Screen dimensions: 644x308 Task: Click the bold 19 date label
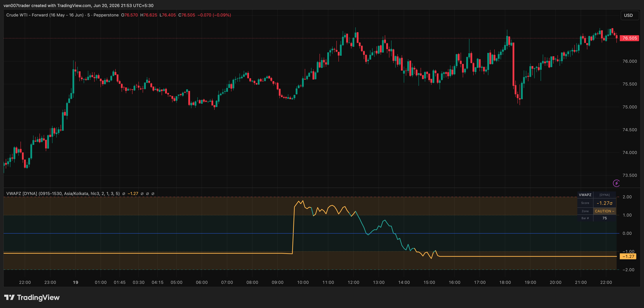pos(75,283)
